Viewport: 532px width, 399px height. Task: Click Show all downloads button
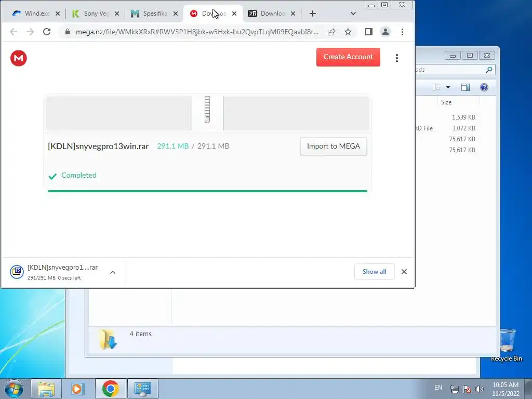click(374, 271)
